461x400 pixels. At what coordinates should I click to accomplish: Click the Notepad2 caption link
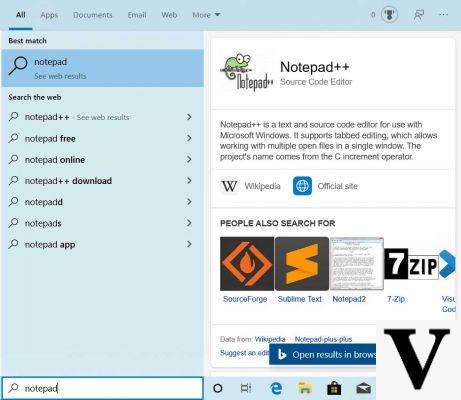click(x=349, y=299)
